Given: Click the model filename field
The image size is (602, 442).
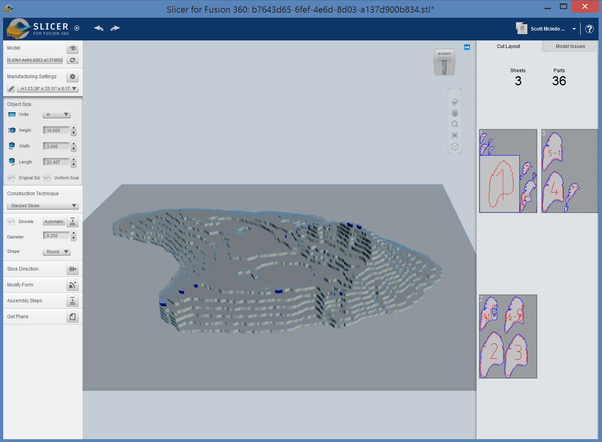Looking at the screenshot, I should [35, 60].
